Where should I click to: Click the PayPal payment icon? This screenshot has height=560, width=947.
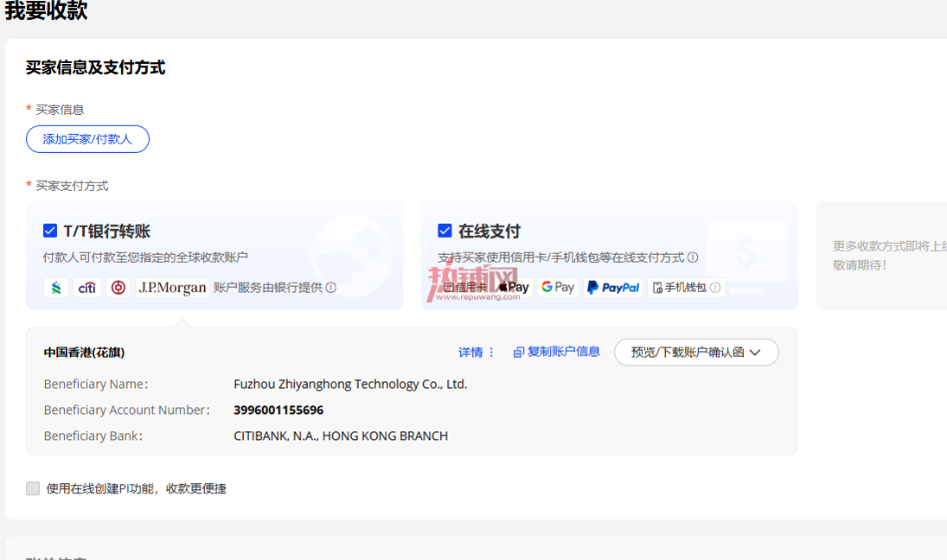pyautogui.click(x=613, y=287)
